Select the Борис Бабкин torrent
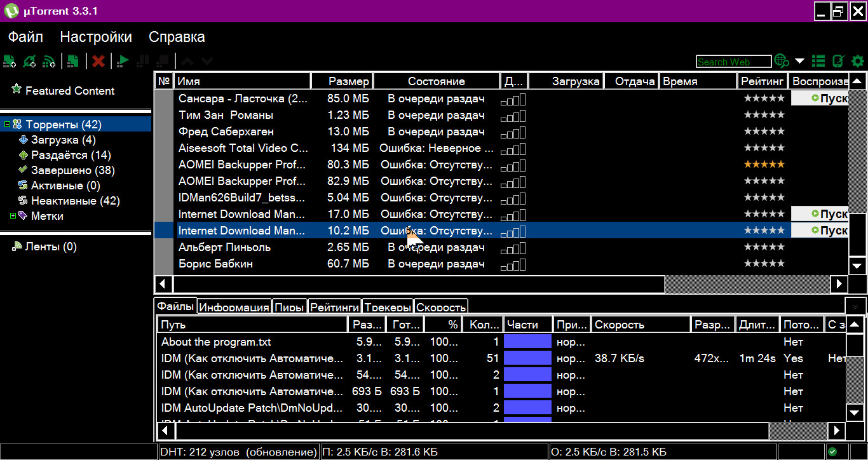868x460 pixels. pyautogui.click(x=215, y=264)
